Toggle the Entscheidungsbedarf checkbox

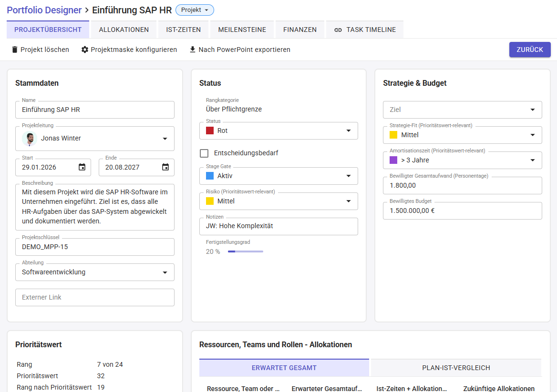pyautogui.click(x=204, y=153)
